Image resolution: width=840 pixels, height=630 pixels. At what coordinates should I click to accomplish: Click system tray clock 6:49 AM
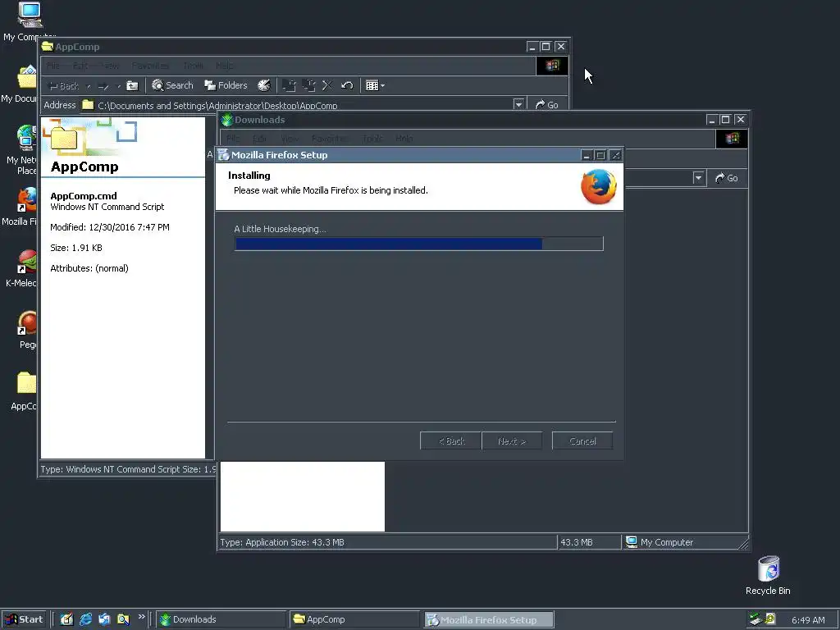pos(808,620)
